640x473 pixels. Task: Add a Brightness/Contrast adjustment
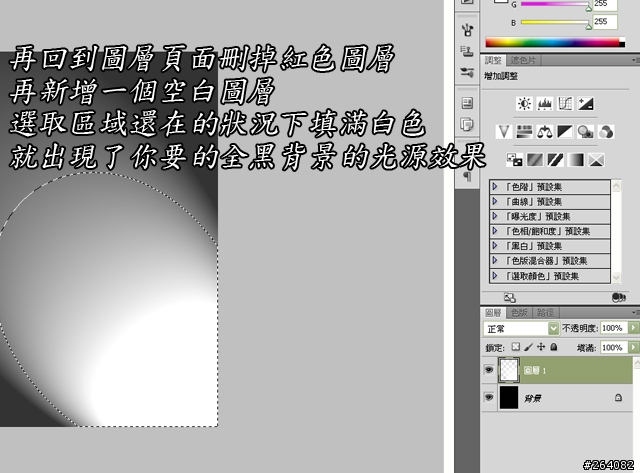coord(524,104)
